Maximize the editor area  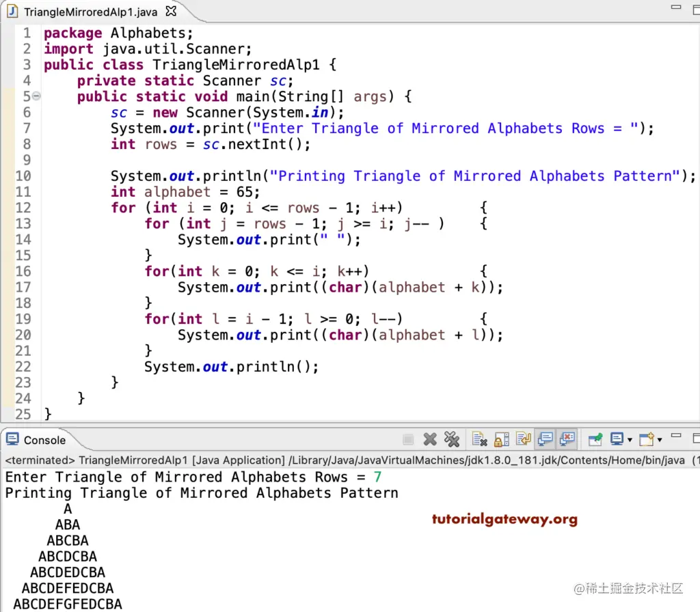coord(696,10)
